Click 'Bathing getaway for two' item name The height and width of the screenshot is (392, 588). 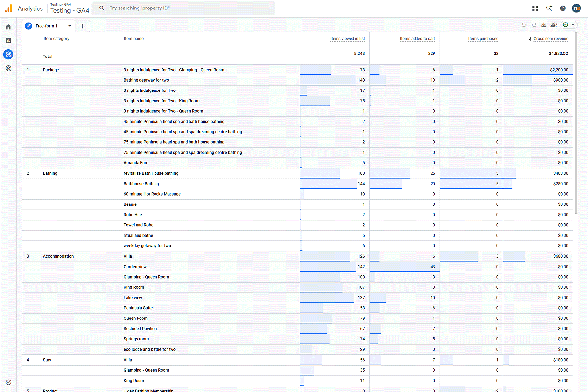pos(146,80)
